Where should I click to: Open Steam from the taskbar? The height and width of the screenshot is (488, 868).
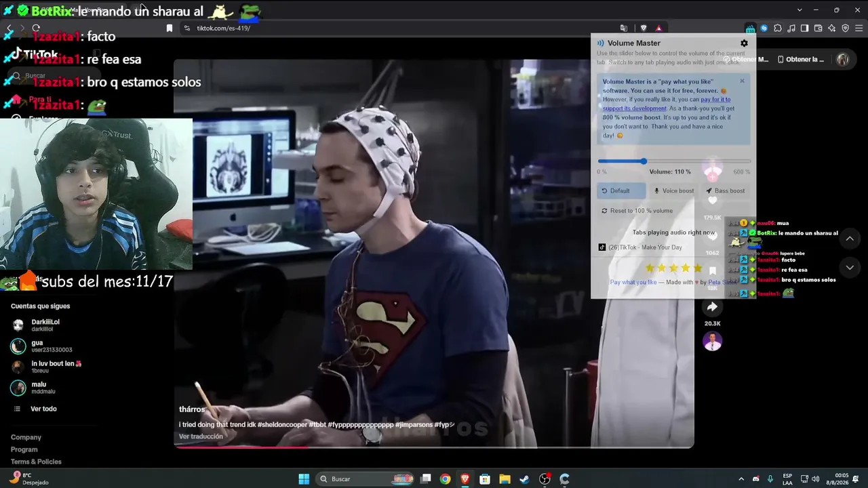pos(524,479)
